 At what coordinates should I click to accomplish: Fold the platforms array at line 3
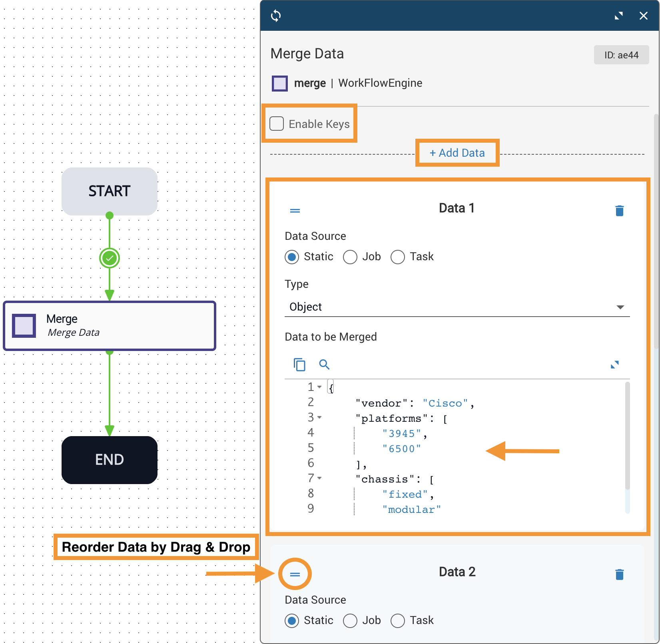319,417
